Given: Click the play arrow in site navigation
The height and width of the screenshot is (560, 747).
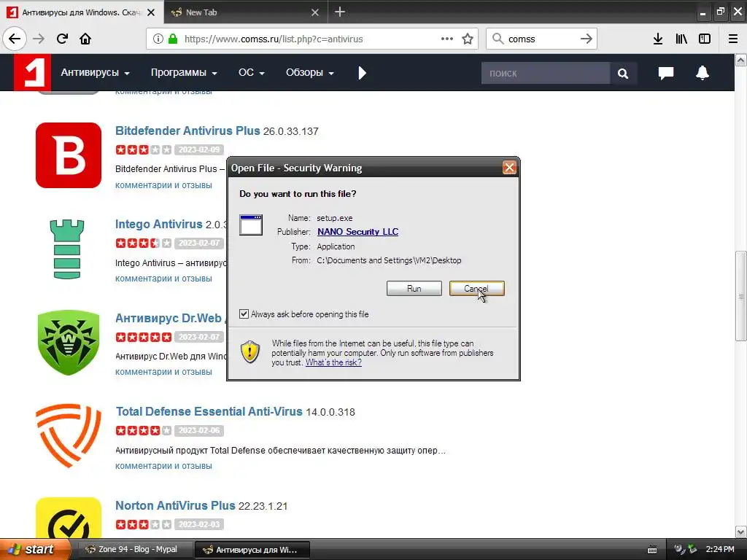Looking at the screenshot, I should pos(362,73).
